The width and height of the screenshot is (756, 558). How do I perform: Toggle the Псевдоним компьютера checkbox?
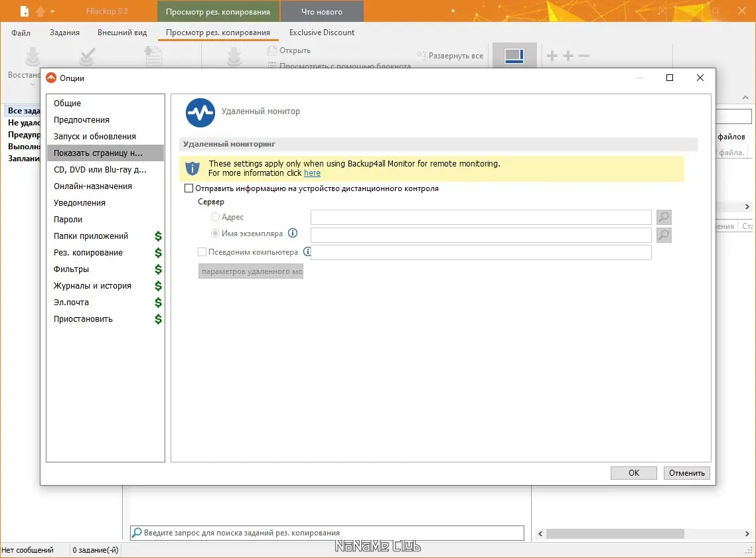[x=202, y=251]
